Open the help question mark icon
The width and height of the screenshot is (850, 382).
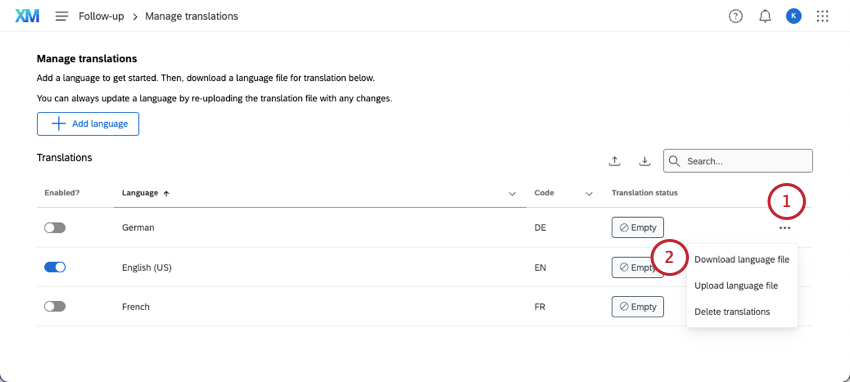[735, 16]
